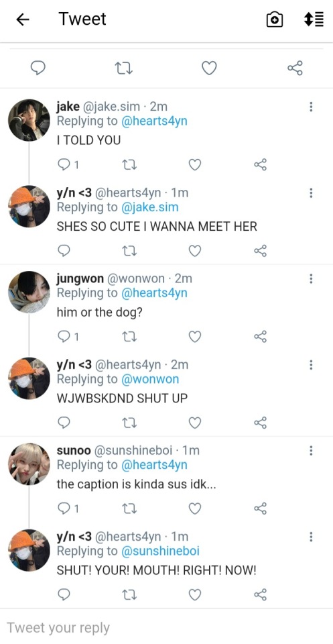Image resolution: width=333 pixels, height=644 pixels.
Task: Retweet jungwon's "him or the dog?" reply
Action: (x=129, y=337)
